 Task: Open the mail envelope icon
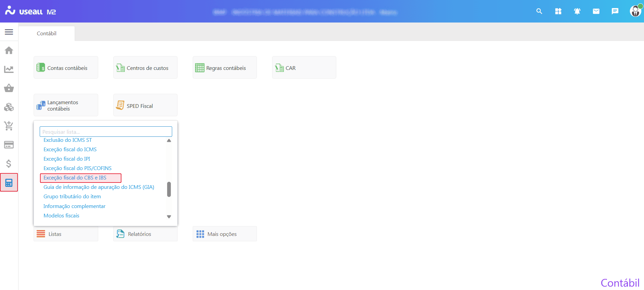596,11
